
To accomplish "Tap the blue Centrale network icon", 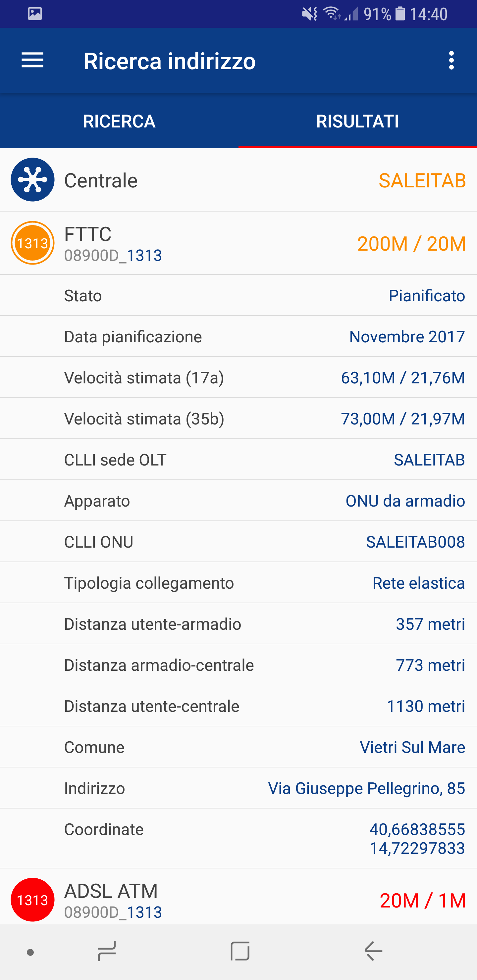I will click(32, 179).
